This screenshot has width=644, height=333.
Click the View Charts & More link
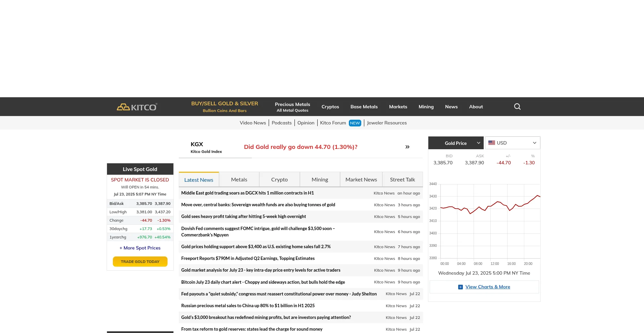pos(488,287)
